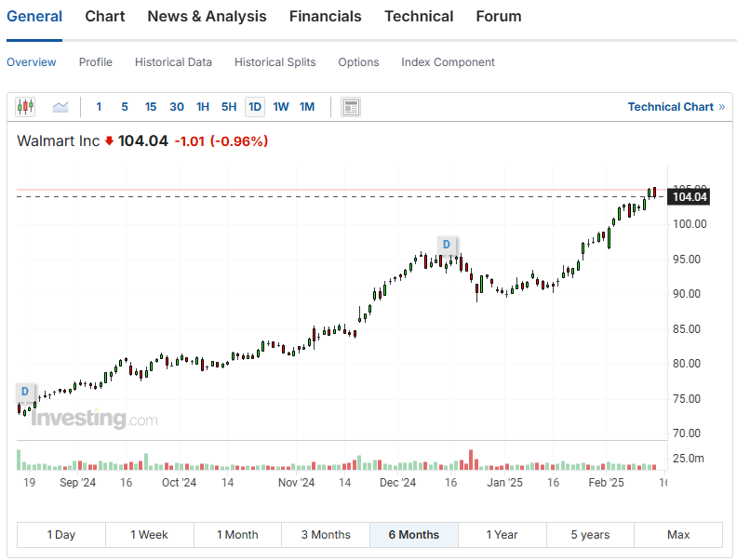This screenshot has height=560, width=737.
Task: Set the time range to 1 Month
Action: point(237,535)
